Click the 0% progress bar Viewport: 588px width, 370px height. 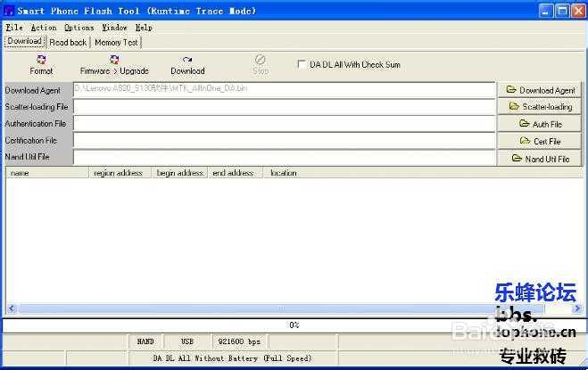tap(294, 325)
